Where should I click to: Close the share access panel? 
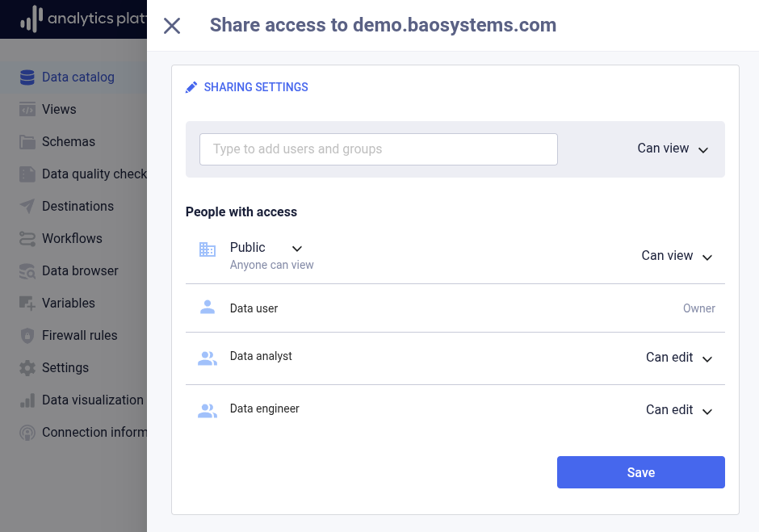click(172, 26)
